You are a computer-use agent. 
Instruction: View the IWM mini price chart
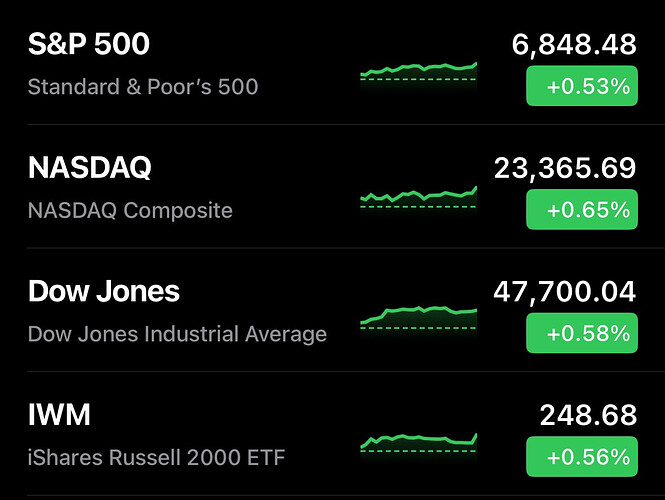coord(418,440)
